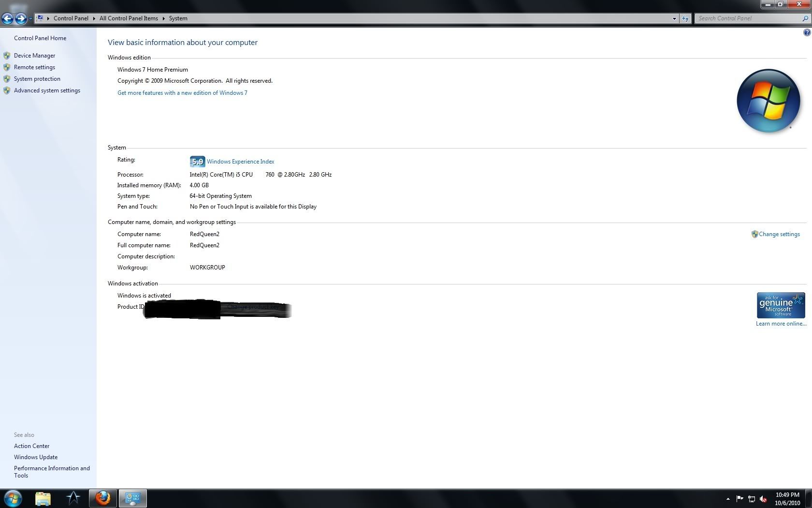This screenshot has width=812, height=508.
Task: Click shield icon next to Change settings
Action: point(754,234)
